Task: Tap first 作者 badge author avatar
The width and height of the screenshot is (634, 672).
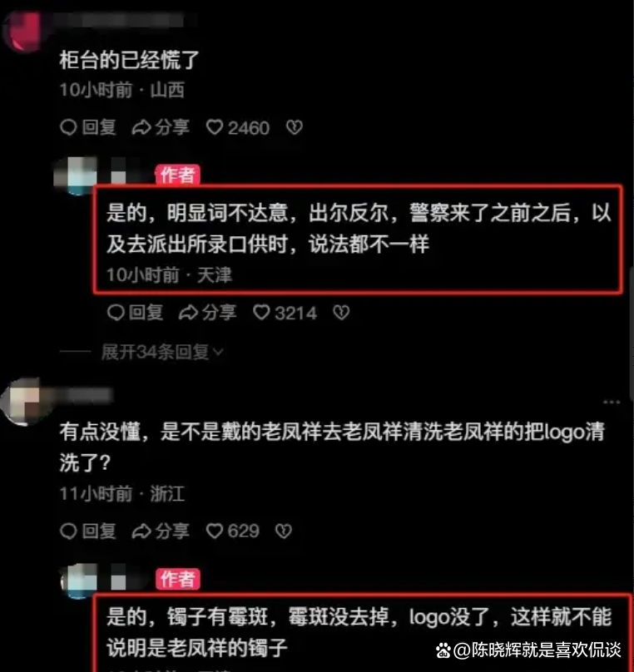Action: coord(76,175)
